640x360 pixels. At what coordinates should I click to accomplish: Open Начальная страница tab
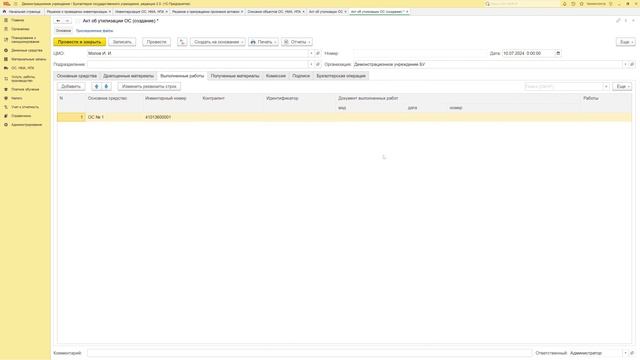click(22, 12)
